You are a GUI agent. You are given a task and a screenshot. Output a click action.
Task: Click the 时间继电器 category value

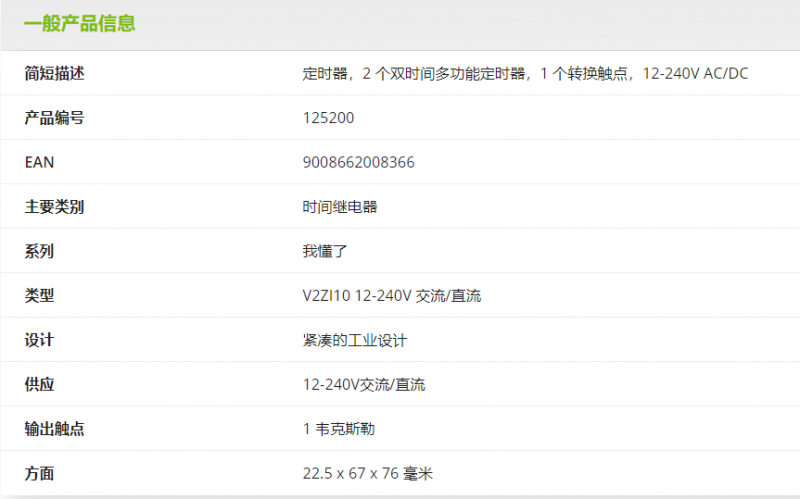tap(340, 207)
